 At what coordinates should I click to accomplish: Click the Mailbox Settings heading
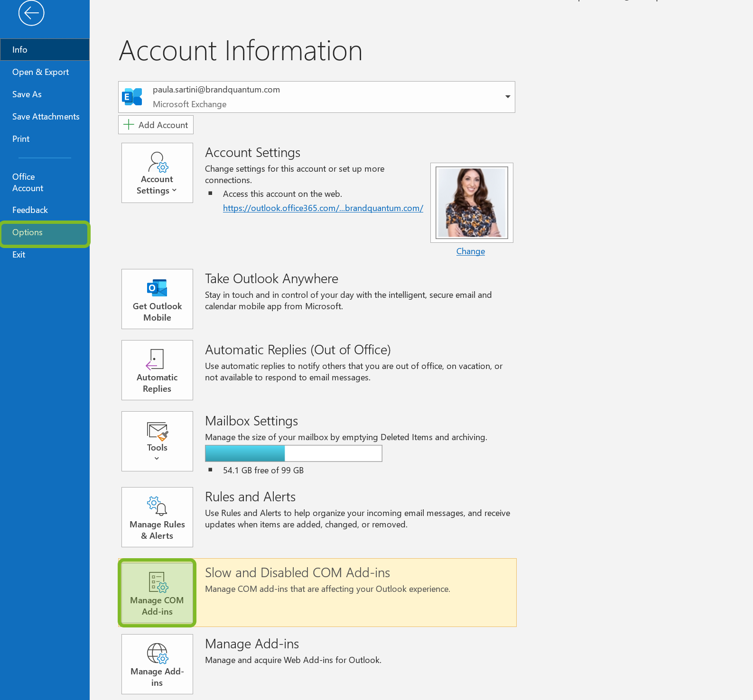tap(251, 421)
